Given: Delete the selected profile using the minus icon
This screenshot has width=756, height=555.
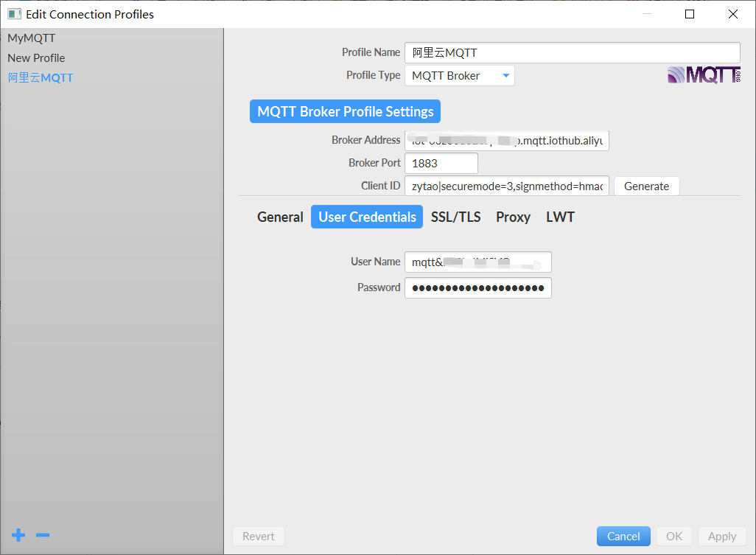Looking at the screenshot, I should 42,535.
